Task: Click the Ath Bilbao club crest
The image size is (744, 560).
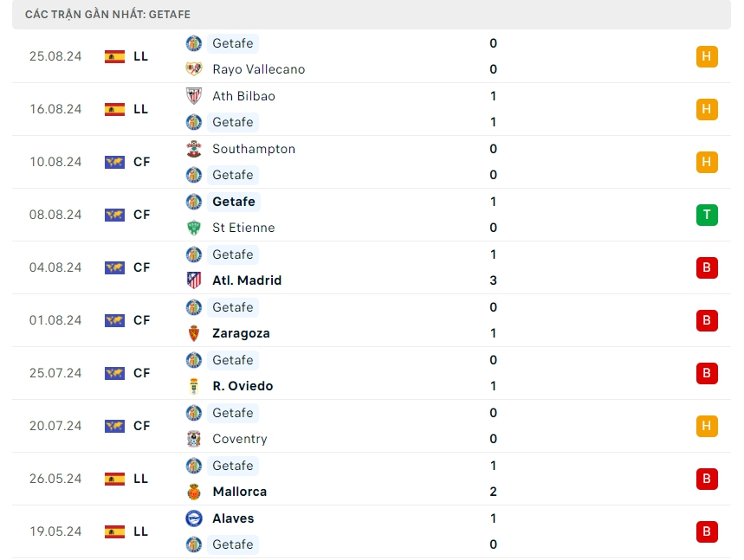Action: [x=194, y=96]
